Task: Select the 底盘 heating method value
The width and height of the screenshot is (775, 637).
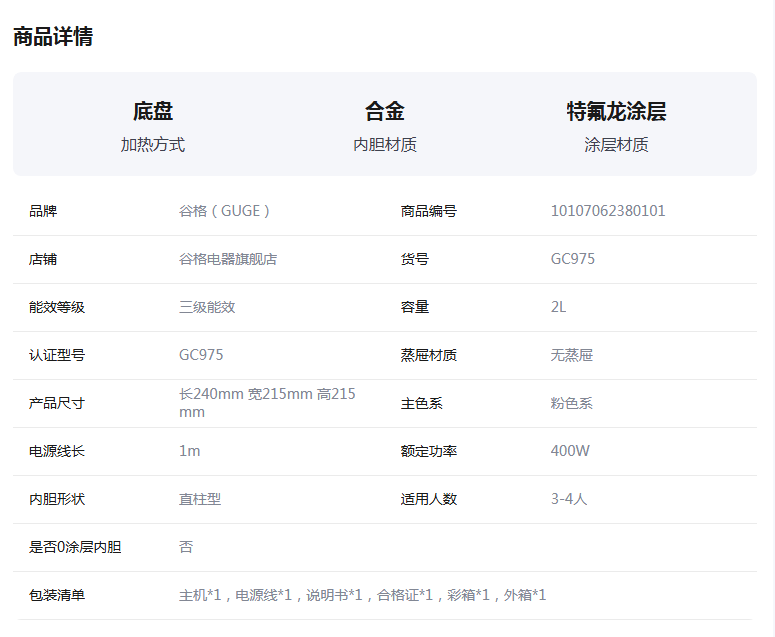Action: 153,111
